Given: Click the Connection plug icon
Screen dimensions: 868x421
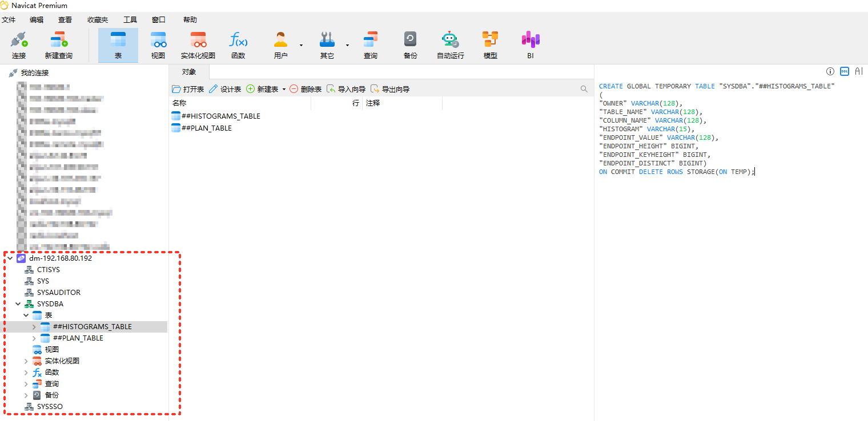Looking at the screenshot, I should coord(19,40).
